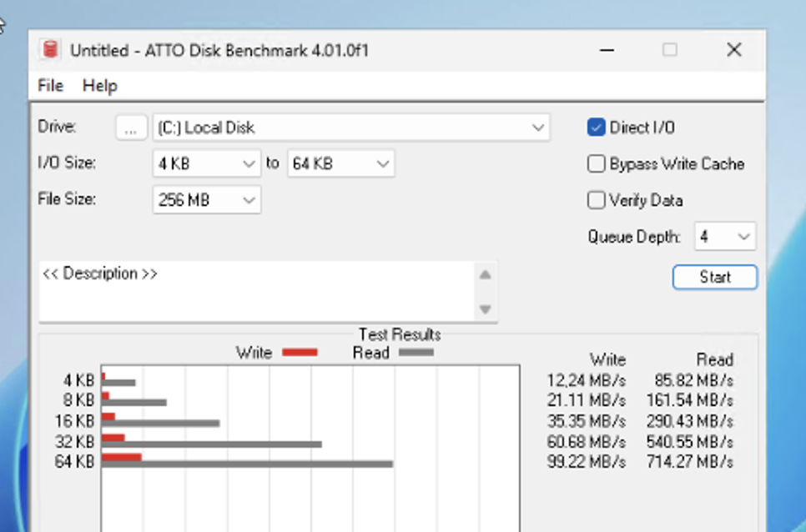
Task: Expand the (C:) Local Disk drive dropdown
Action: (351, 128)
